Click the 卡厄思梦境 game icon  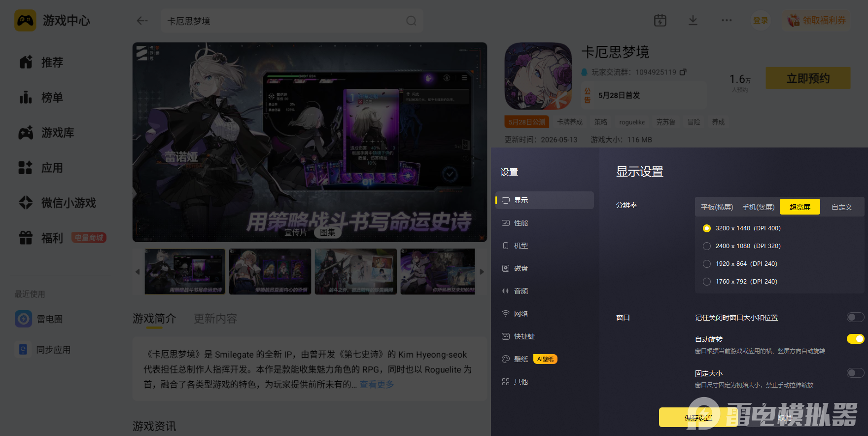538,76
